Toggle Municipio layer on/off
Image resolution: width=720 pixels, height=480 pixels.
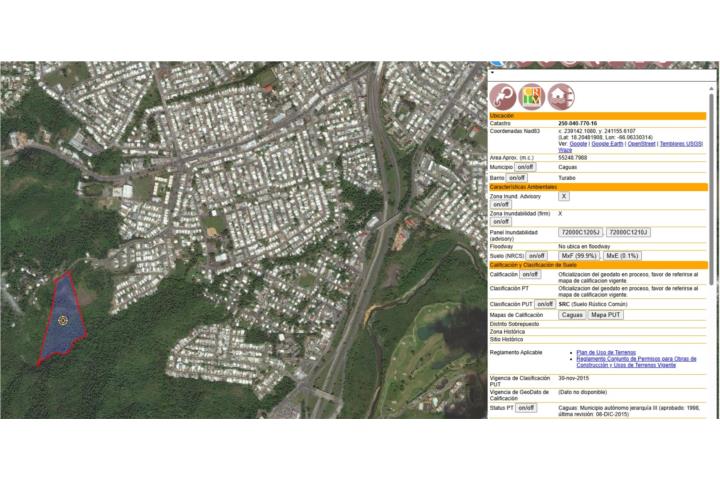[527, 167]
